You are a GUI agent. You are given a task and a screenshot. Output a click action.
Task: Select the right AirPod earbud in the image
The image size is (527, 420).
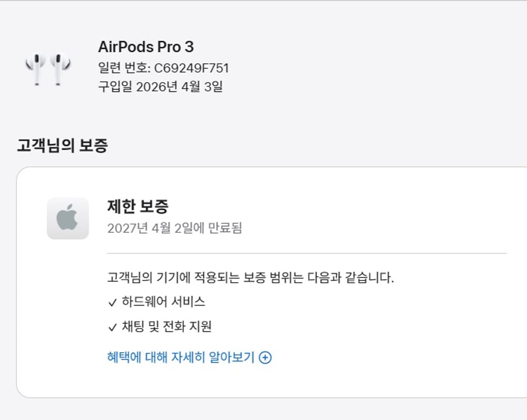pyautogui.click(x=59, y=68)
